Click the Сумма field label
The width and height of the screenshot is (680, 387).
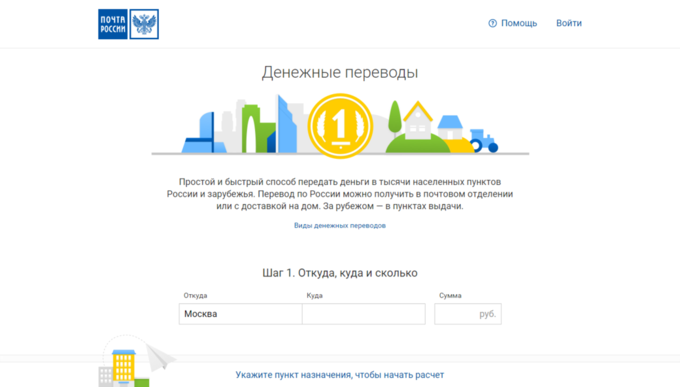pyautogui.click(x=450, y=295)
